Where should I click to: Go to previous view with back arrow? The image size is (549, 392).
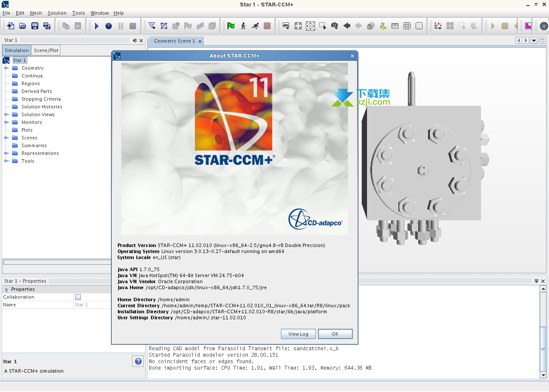click(346, 26)
